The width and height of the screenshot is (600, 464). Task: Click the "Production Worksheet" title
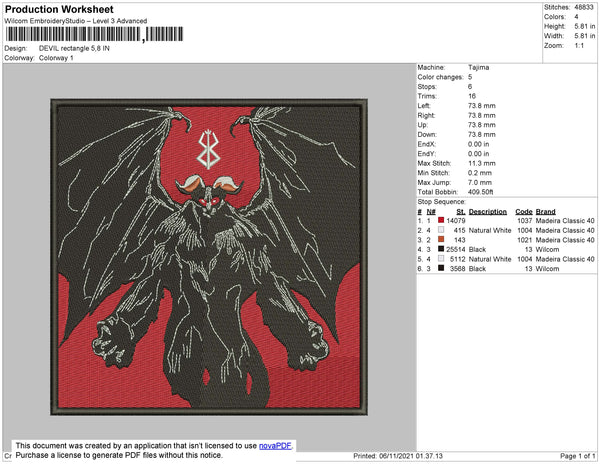coord(59,9)
